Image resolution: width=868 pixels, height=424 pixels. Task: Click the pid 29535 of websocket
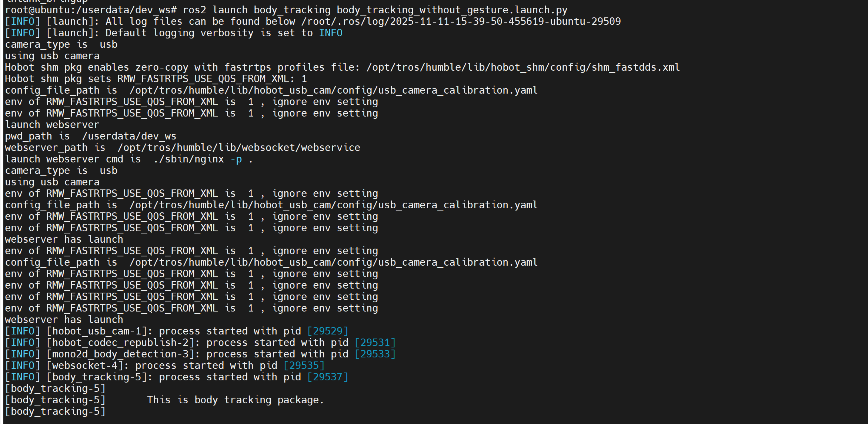click(x=304, y=366)
